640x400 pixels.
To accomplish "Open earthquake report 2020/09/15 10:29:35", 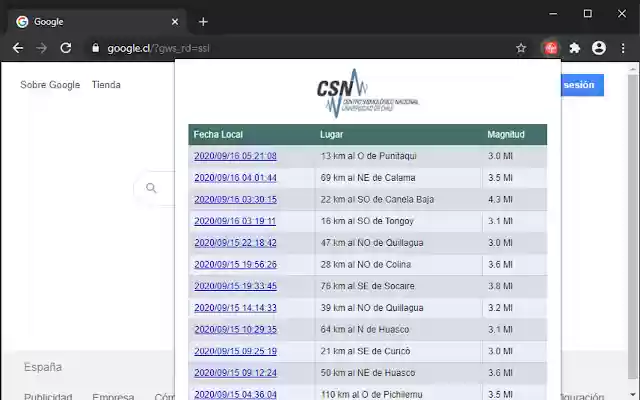I will [x=236, y=329].
